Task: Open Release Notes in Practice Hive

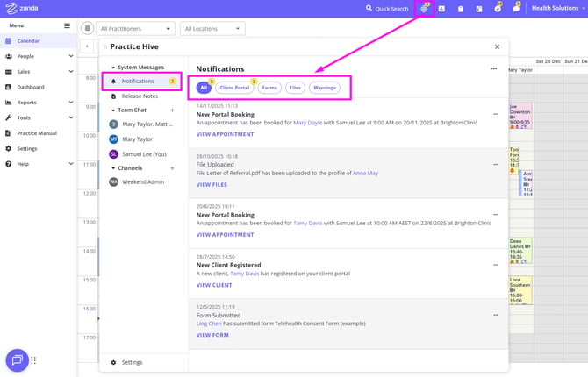Action: [139, 96]
